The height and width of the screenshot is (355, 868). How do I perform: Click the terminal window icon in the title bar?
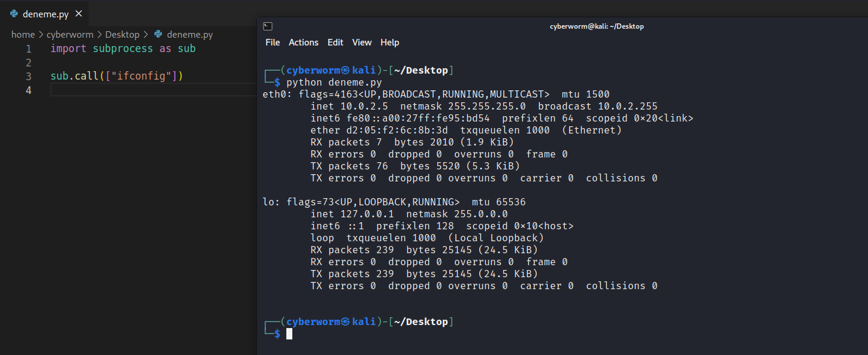(268, 26)
